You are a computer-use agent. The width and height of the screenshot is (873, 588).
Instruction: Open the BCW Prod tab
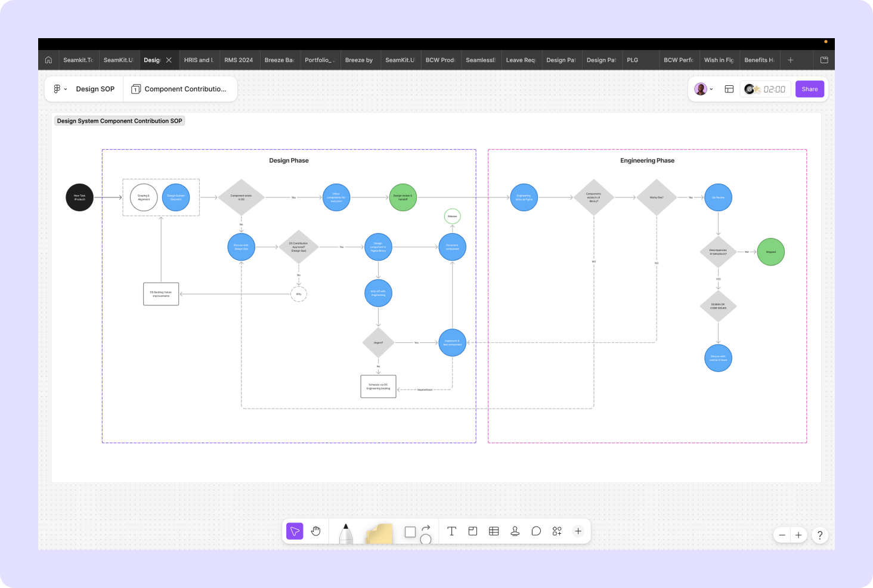(x=440, y=60)
